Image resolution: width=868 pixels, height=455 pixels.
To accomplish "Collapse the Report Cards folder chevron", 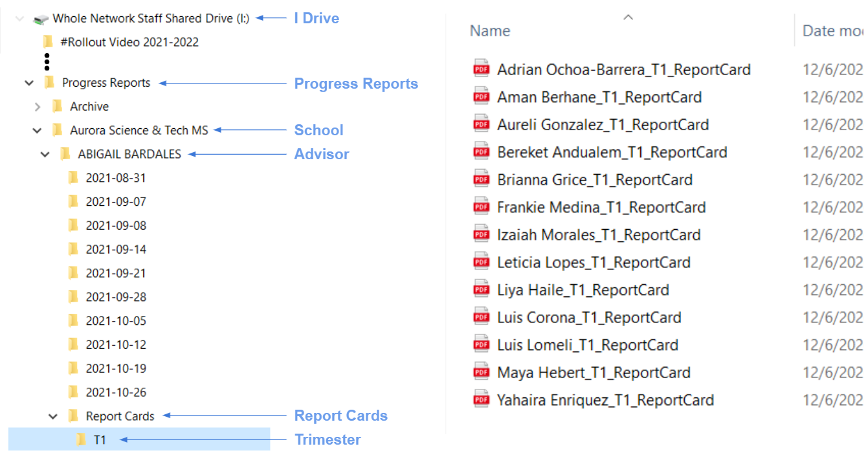I will [54, 416].
